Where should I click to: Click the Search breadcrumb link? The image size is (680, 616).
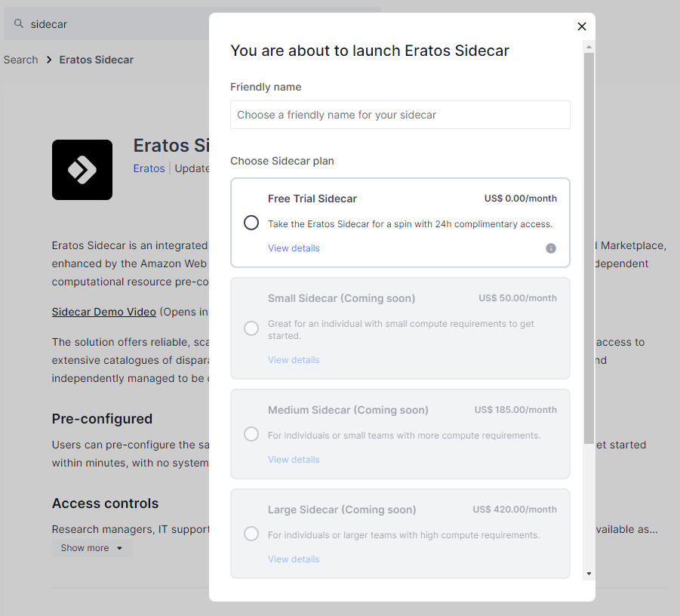pyautogui.click(x=21, y=60)
